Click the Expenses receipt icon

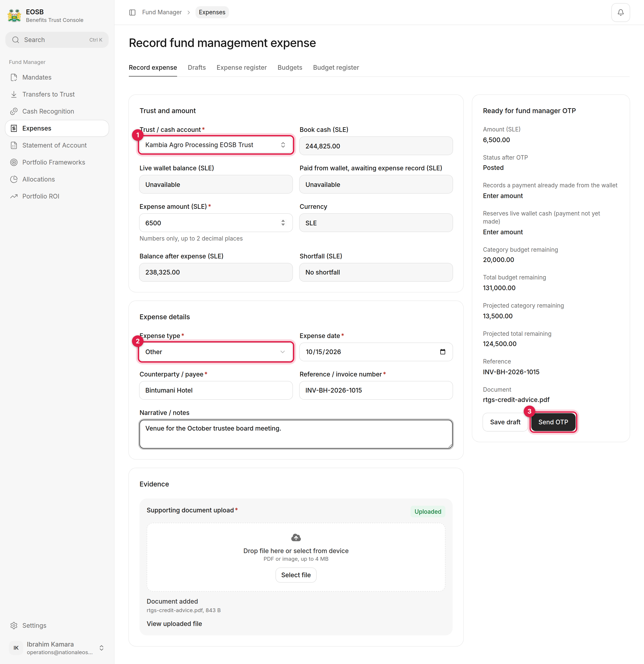(14, 128)
